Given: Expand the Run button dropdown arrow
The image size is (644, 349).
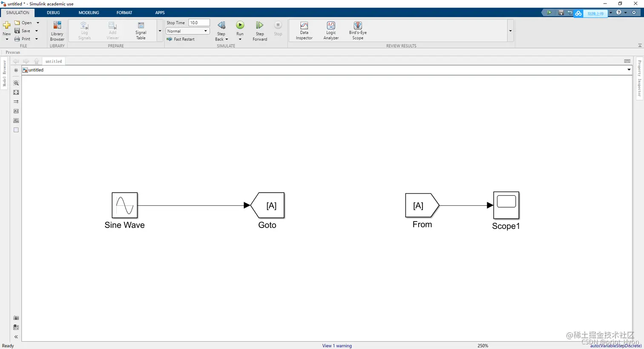Looking at the screenshot, I should (x=240, y=40).
